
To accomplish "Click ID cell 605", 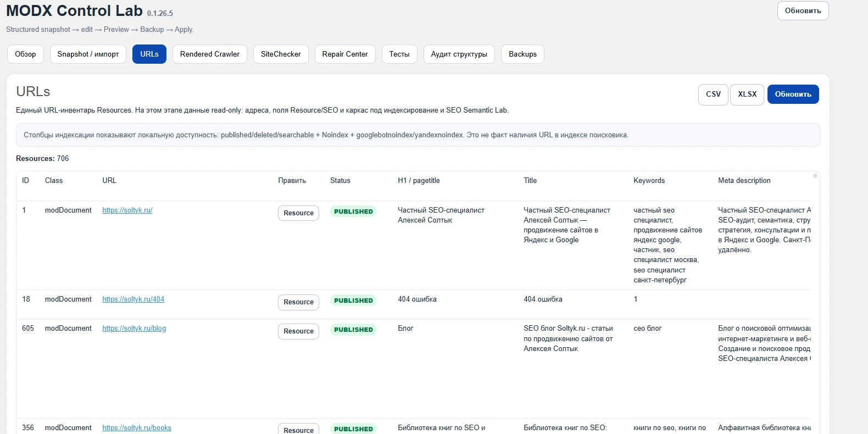I will pos(27,328).
